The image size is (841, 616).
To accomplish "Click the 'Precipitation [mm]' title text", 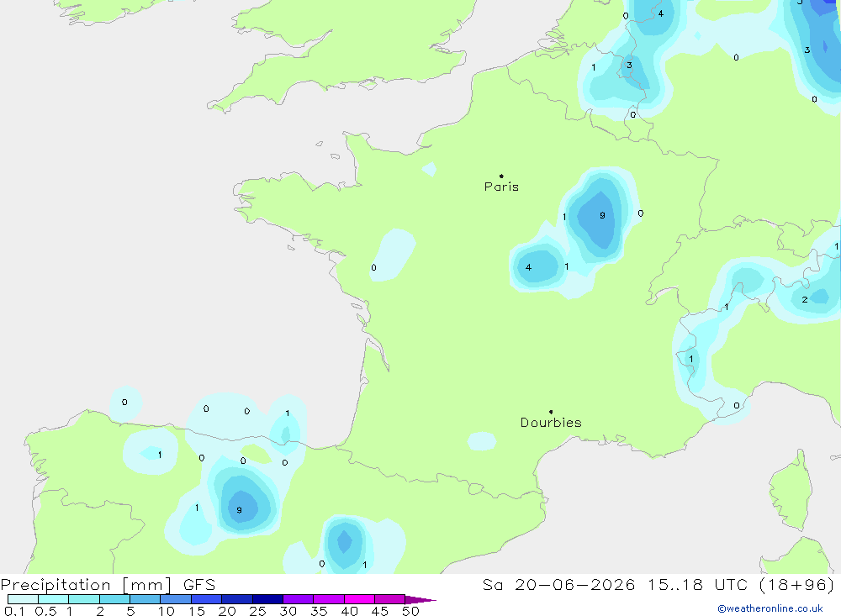I will point(86,585).
